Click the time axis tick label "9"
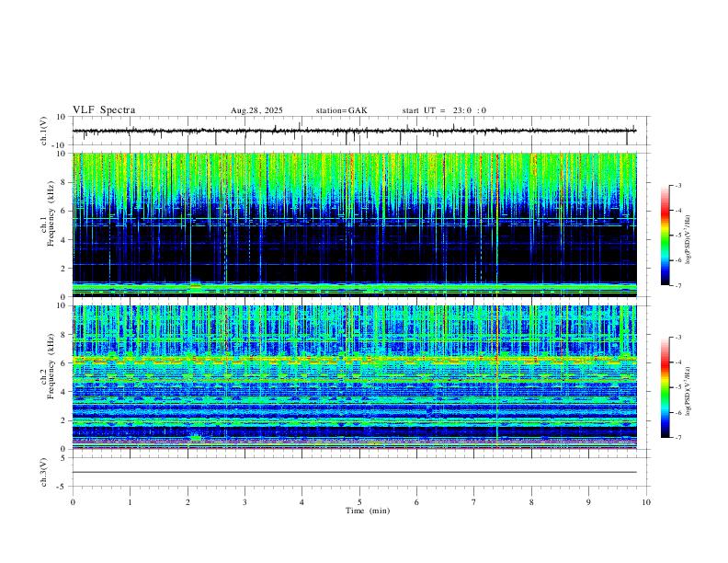The height and width of the screenshot is (563, 728). [588, 502]
